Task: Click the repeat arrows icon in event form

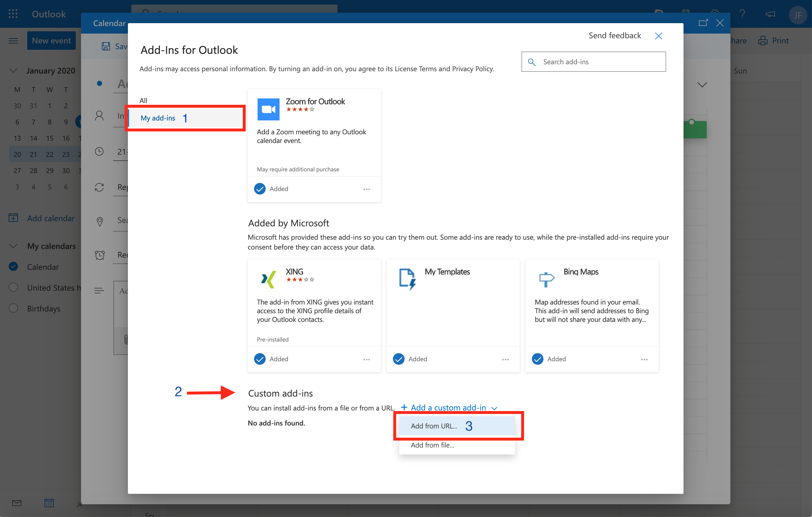Action: 99,187
